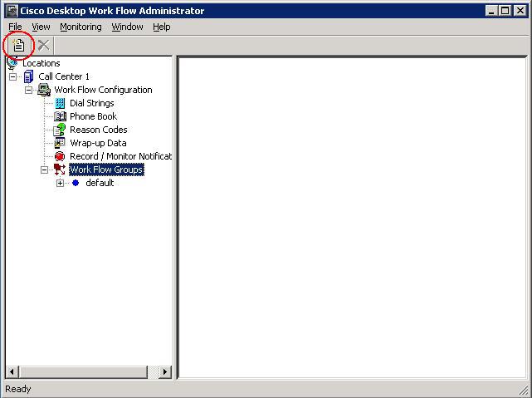Screen dimensions: 532x398
Task: Click the New toolbar icon
Action: pos(18,45)
